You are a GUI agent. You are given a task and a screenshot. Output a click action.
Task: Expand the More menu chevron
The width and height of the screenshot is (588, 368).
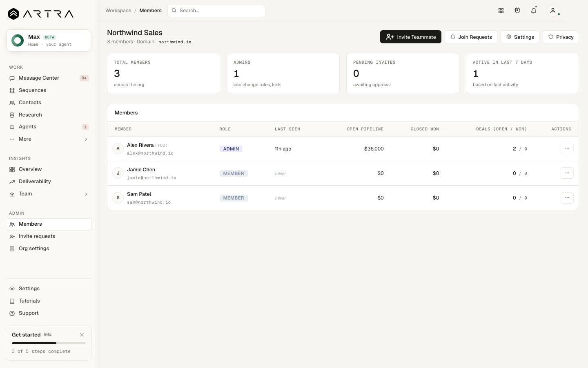pos(86,139)
